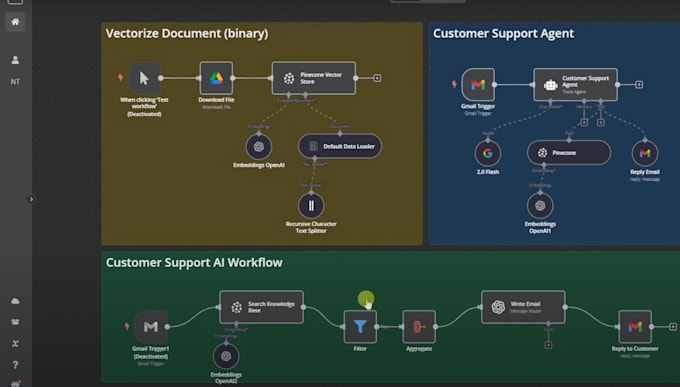Image resolution: width=680 pixels, height=387 pixels.
Task: Add node after Customer Support Agent
Action: click(x=639, y=85)
